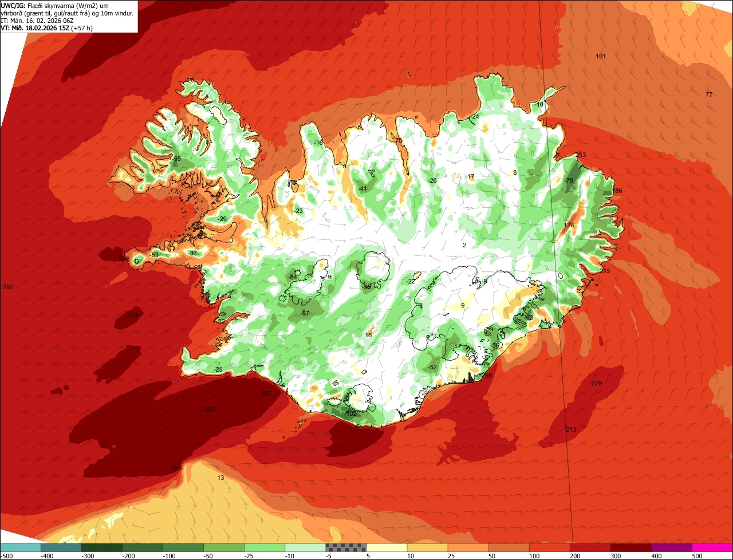Click the legend swatch between 50 and 100
Image resolution: width=733 pixels, height=560 pixels.
pos(509,548)
